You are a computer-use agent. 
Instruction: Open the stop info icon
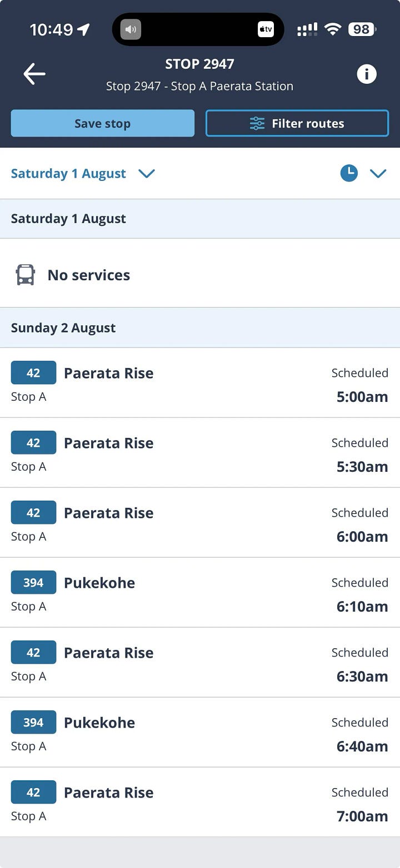(x=366, y=74)
